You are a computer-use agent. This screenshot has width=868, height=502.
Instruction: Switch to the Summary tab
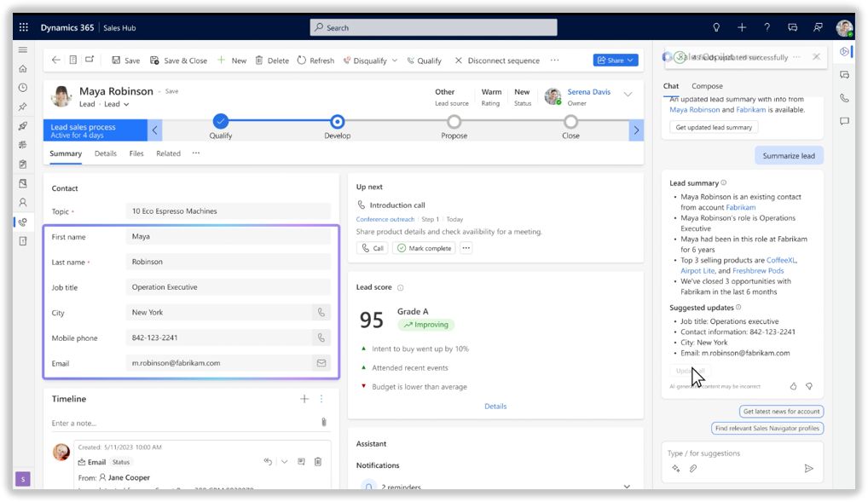tap(66, 153)
